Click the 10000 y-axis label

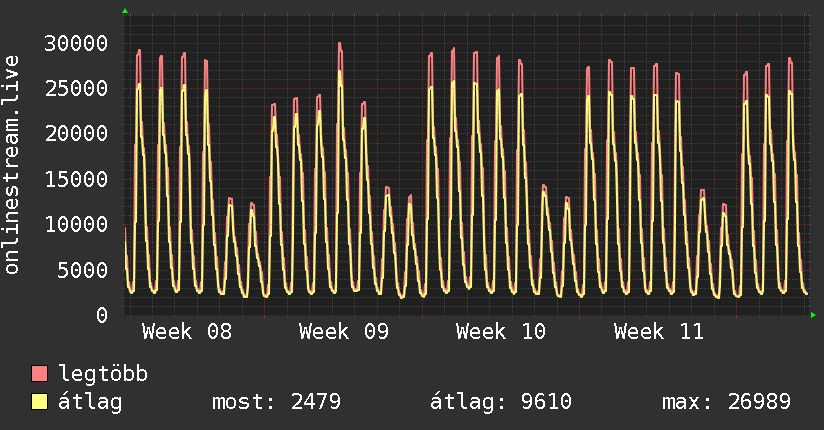coord(78,224)
